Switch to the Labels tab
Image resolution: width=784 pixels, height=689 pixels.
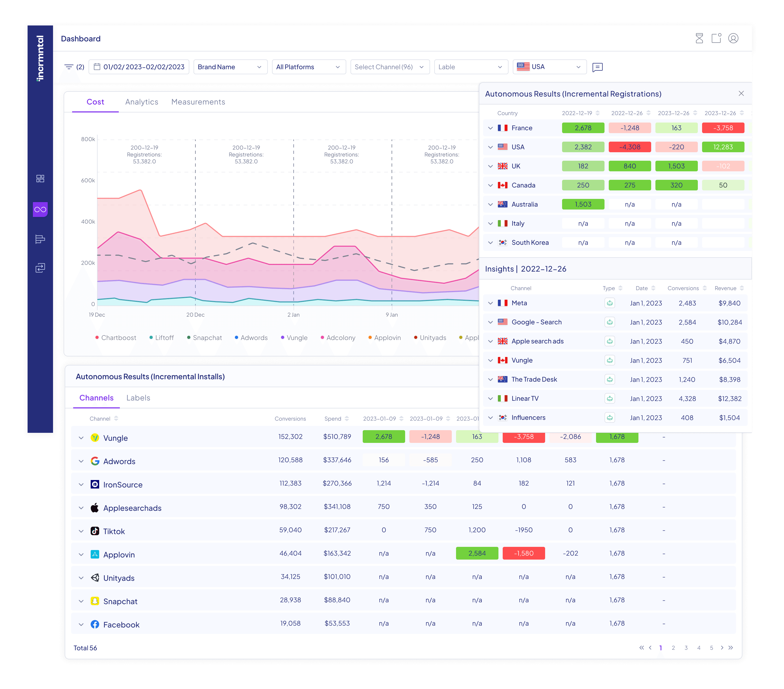click(138, 398)
